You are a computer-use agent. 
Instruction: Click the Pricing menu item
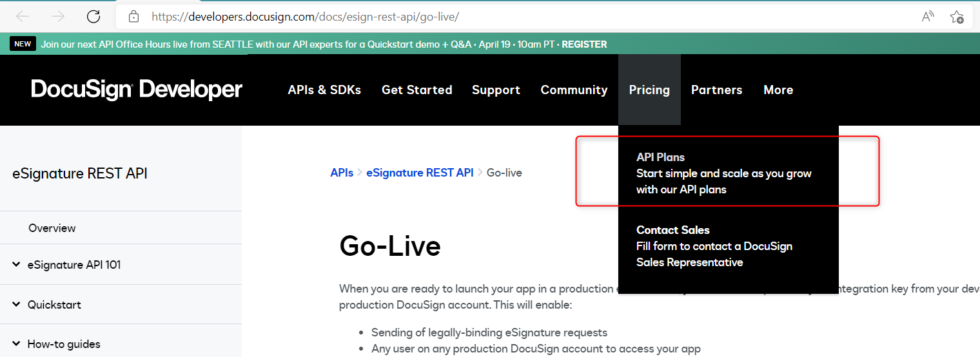tap(649, 90)
